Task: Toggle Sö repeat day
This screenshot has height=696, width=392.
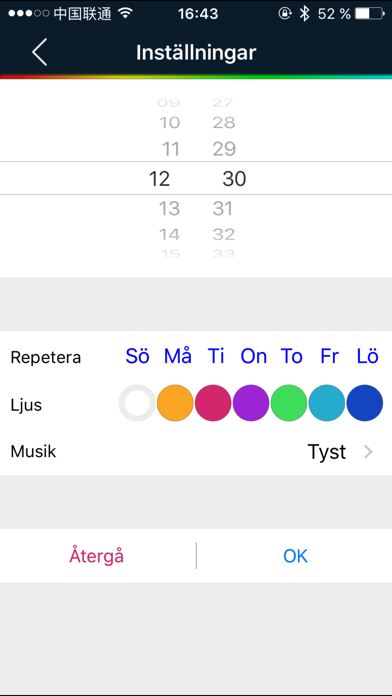Action: pos(138,356)
